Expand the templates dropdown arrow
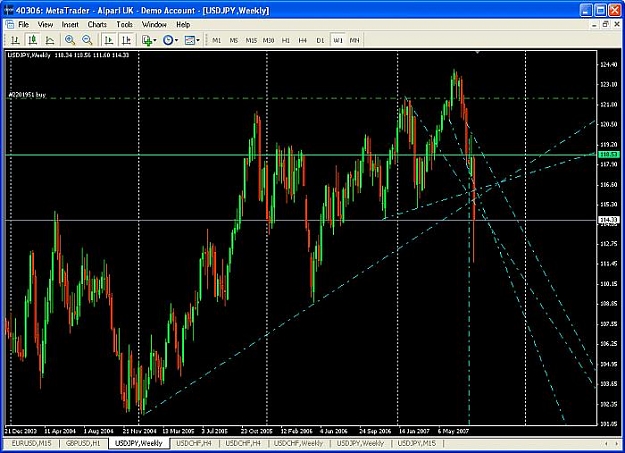 pos(198,40)
